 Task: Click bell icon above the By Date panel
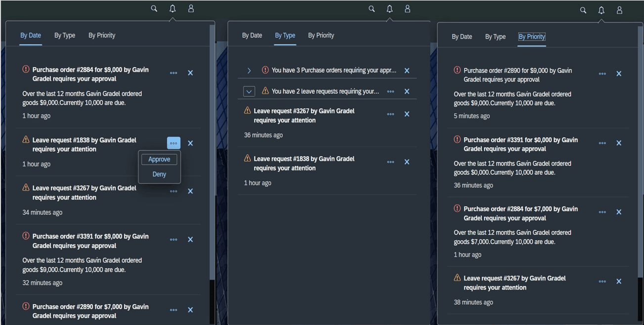[172, 8]
